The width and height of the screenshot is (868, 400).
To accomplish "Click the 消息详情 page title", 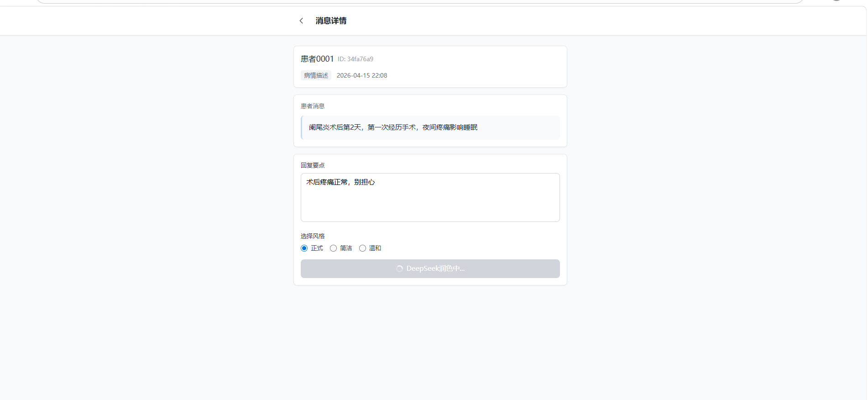I will [331, 21].
